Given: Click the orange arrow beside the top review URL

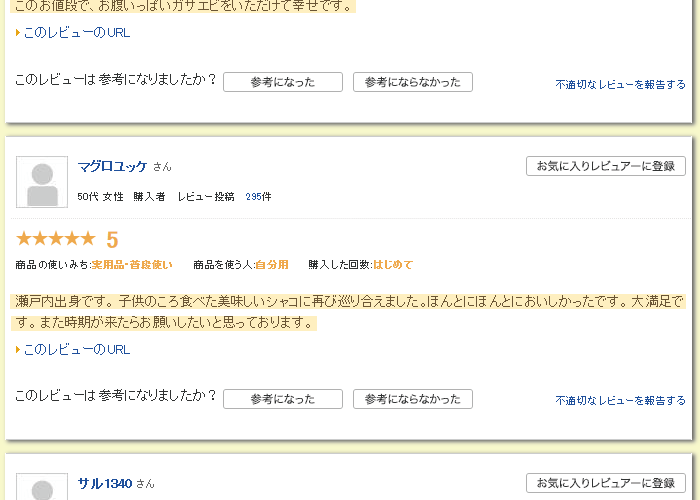Looking at the screenshot, I should click(18, 33).
